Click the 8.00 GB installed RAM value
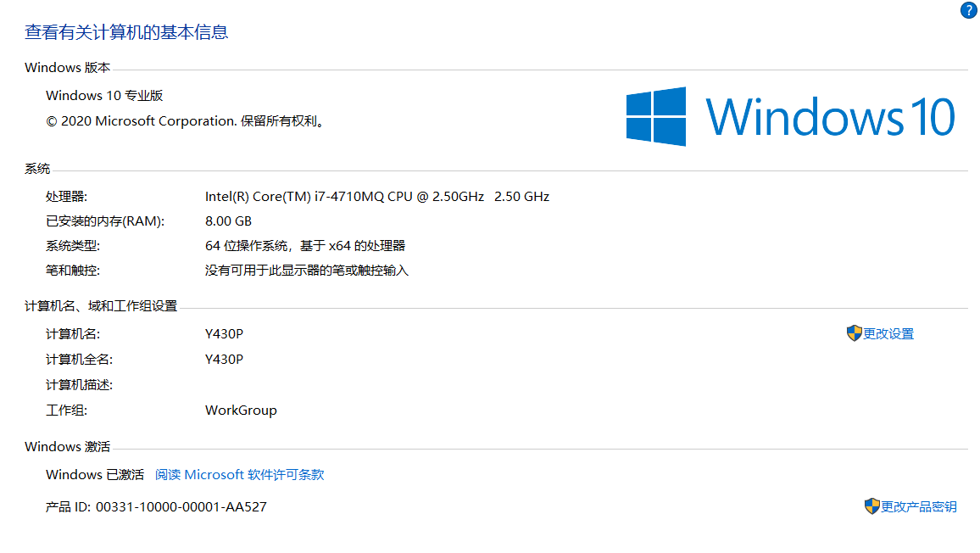The image size is (980, 553). 228,221
